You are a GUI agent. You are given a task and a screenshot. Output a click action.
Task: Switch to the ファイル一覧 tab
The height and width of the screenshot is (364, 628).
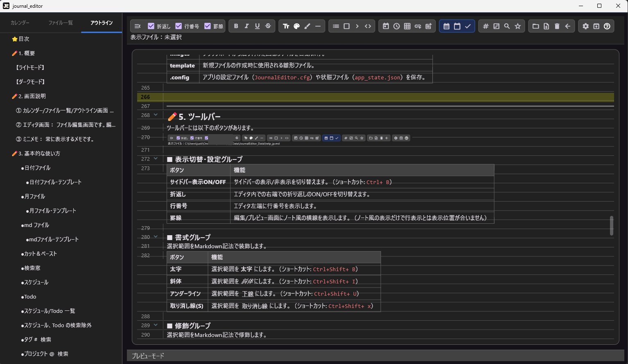61,23
